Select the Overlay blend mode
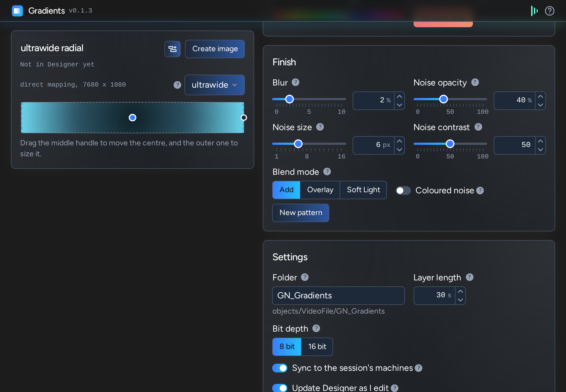Screen dimensions: 566x392 click(x=320, y=190)
